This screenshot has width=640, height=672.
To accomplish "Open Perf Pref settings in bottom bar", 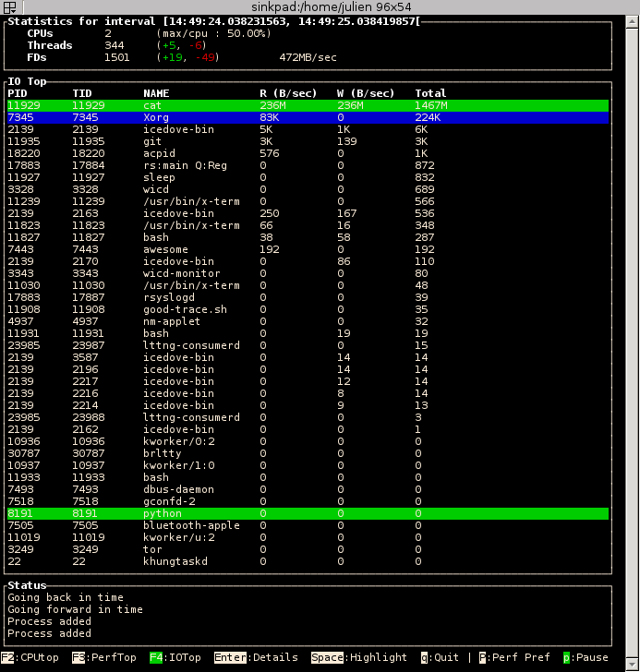I will (x=517, y=657).
